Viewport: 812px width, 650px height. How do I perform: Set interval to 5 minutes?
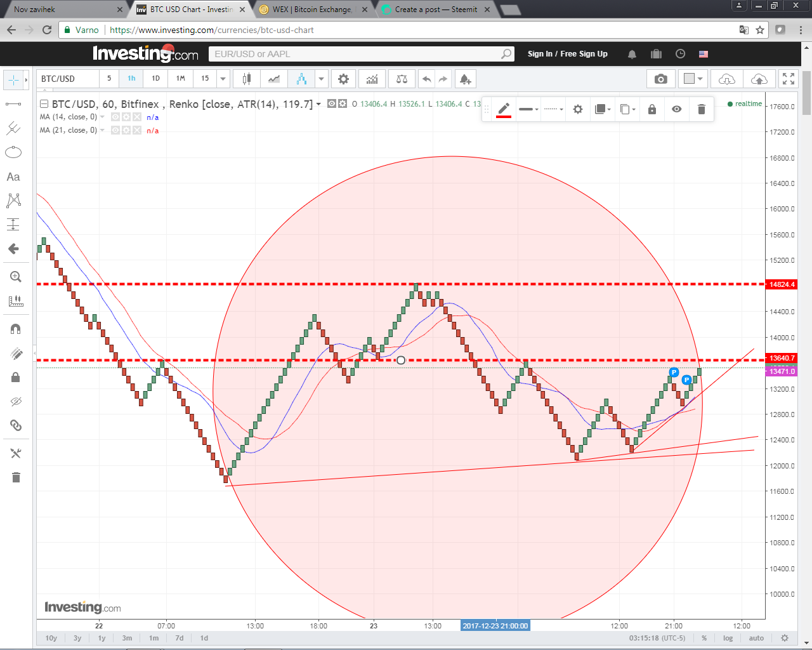pyautogui.click(x=109, y=79)
